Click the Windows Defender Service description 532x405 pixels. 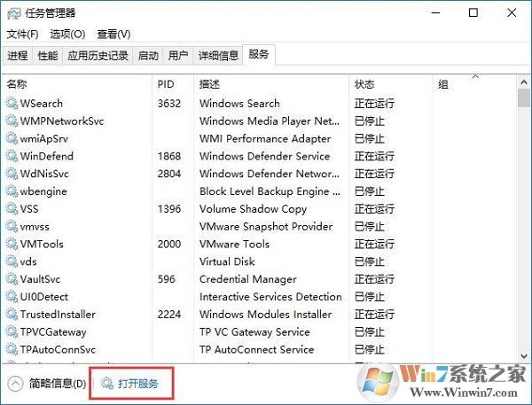(x=265, y=156)
